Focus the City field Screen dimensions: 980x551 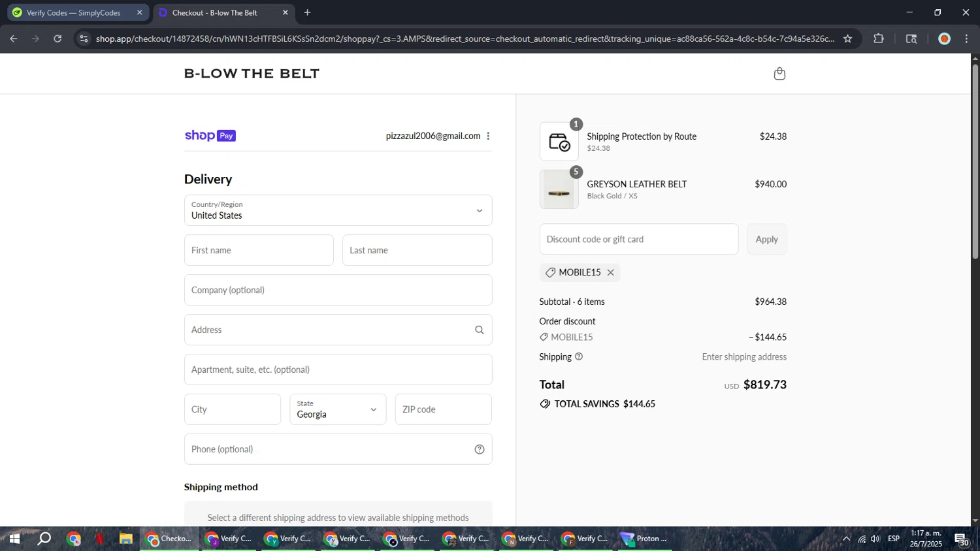pyautogui.click(x=233, y=409)
